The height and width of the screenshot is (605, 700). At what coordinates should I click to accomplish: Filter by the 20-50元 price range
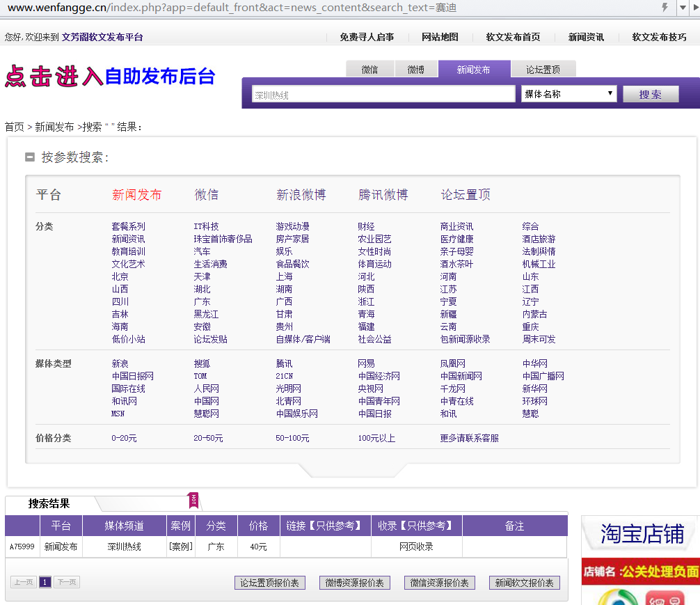click(x=208, y=439)
